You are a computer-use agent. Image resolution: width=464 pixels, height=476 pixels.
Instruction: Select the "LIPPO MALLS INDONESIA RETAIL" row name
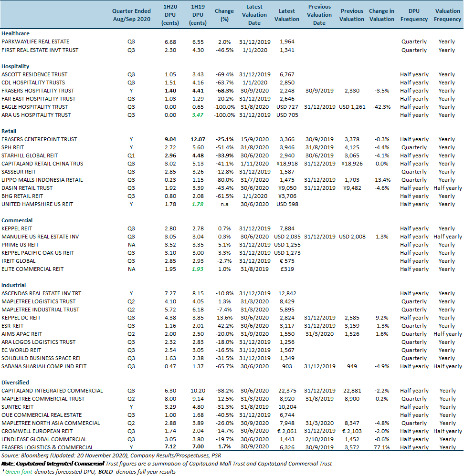click(42, 180)
